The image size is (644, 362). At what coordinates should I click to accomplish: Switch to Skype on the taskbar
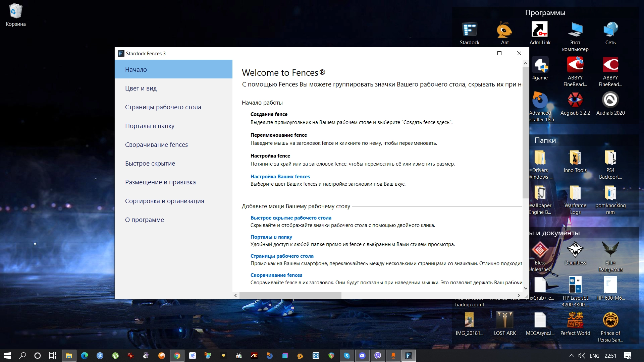[x=347, y=356]
